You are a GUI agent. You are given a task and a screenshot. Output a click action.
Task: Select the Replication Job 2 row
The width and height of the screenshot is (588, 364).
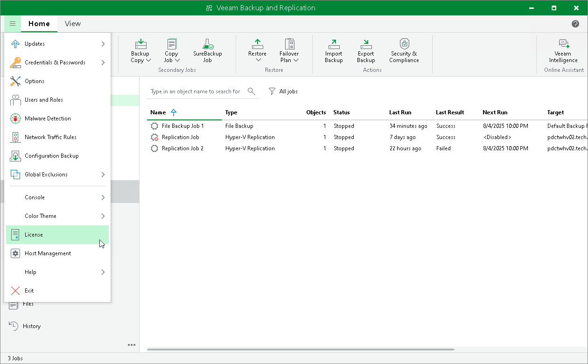(367, 148)
